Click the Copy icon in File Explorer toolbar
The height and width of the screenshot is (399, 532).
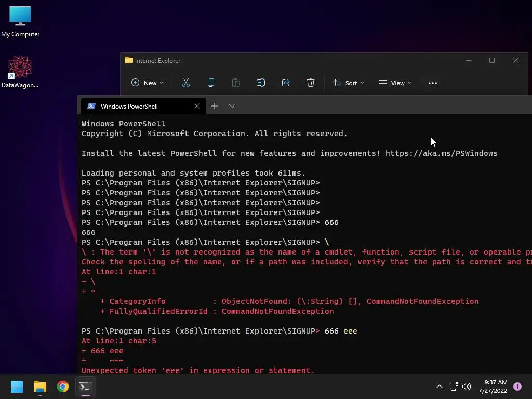(x=211, y=83)
